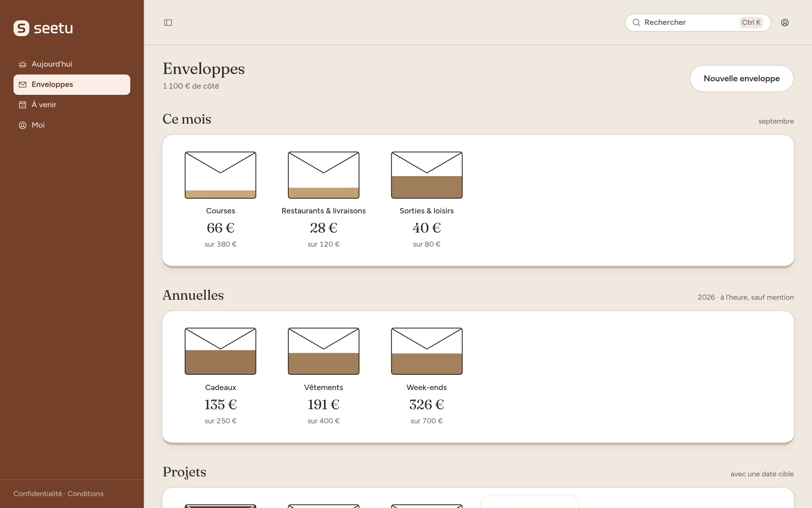Click the magnifier icon in the search box
Image resolution: width=812 pixels, height=508 pixels.
pyautogui.click(x=637, y=23)
